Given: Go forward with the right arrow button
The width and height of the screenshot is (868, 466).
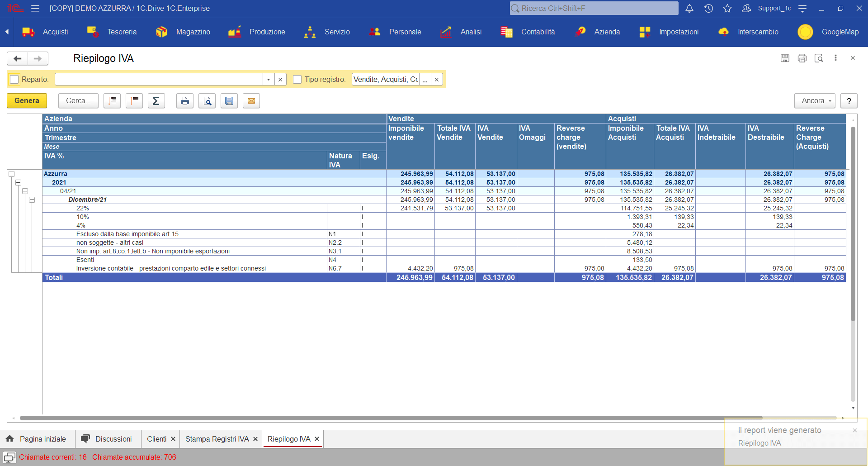Looking at the screenshot, I should 38,58.
